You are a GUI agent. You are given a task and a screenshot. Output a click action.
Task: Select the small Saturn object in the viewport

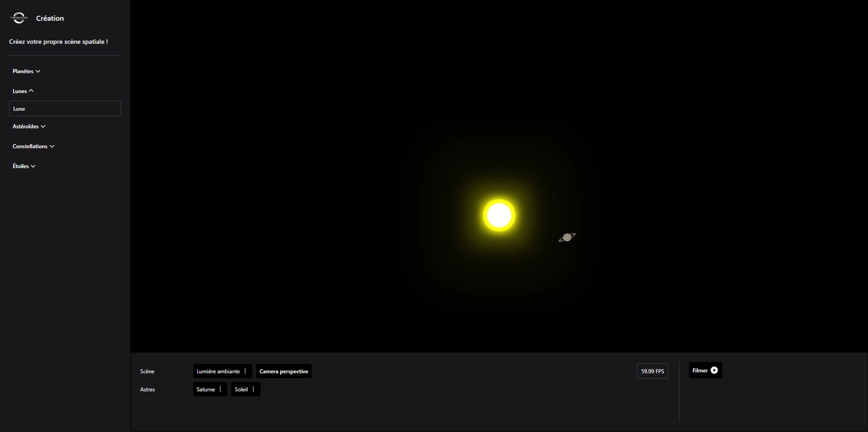coord(566,237)
